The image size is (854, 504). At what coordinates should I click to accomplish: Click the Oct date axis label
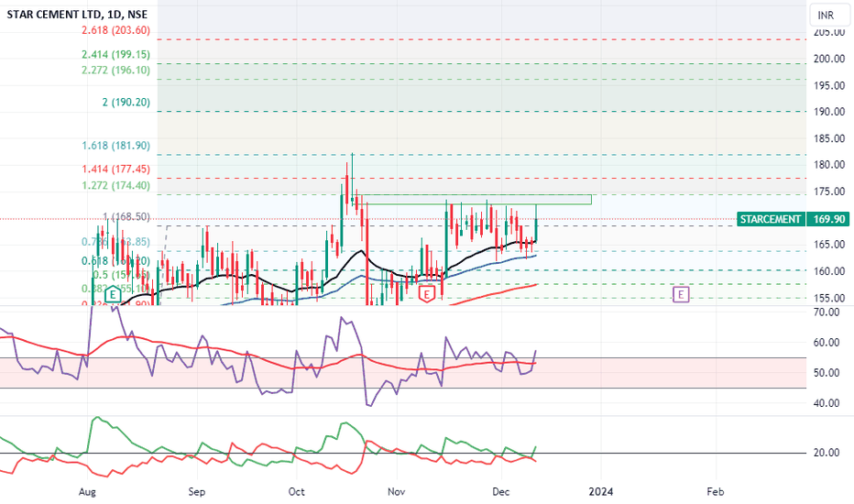[x=296, y=492]
